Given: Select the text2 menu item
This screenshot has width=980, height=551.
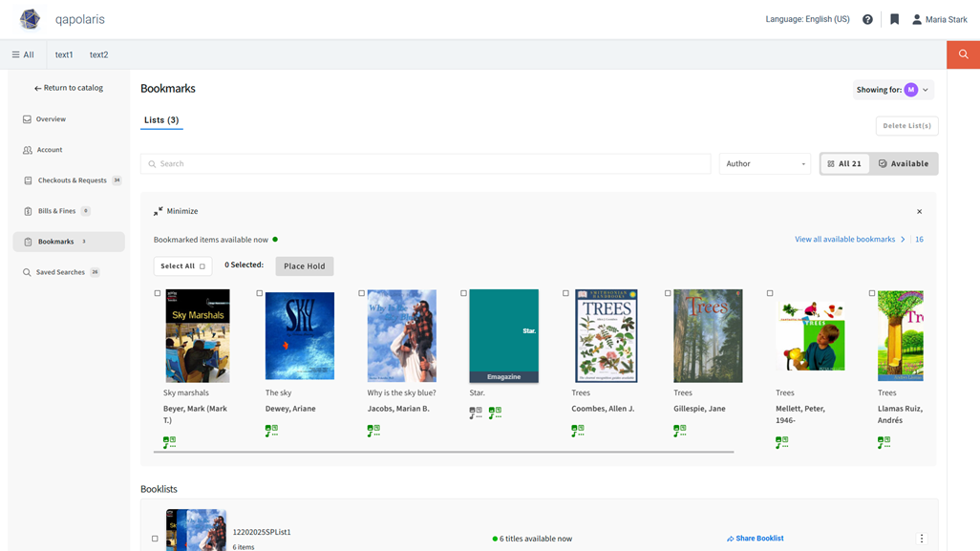Looking at the screenshot, I should [98, 54].
